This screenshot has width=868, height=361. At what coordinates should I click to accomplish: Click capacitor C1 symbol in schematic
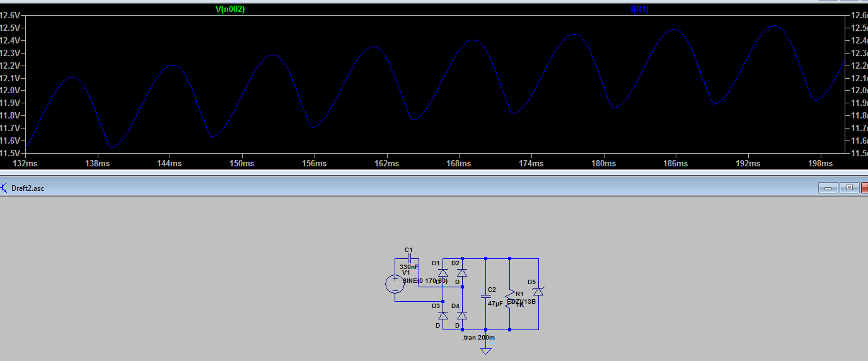pyautogui.click(x=410, y=259)
